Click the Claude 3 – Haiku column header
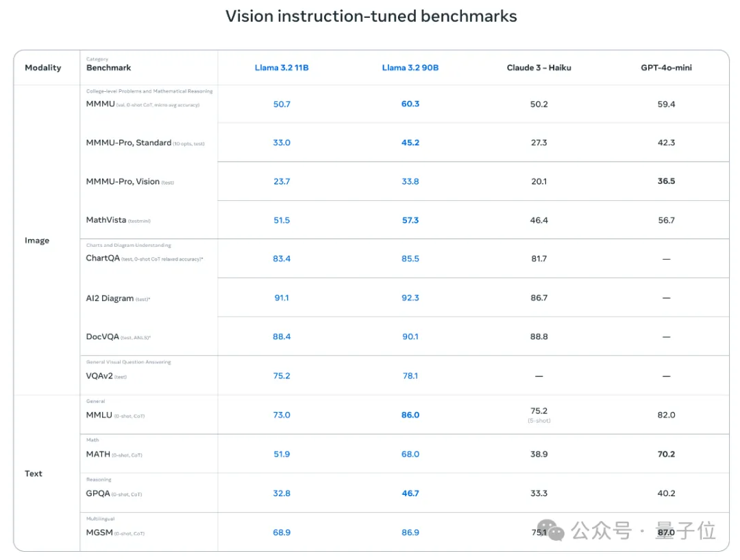This screenshot has width=740, height=560. (x=539, y=68)
